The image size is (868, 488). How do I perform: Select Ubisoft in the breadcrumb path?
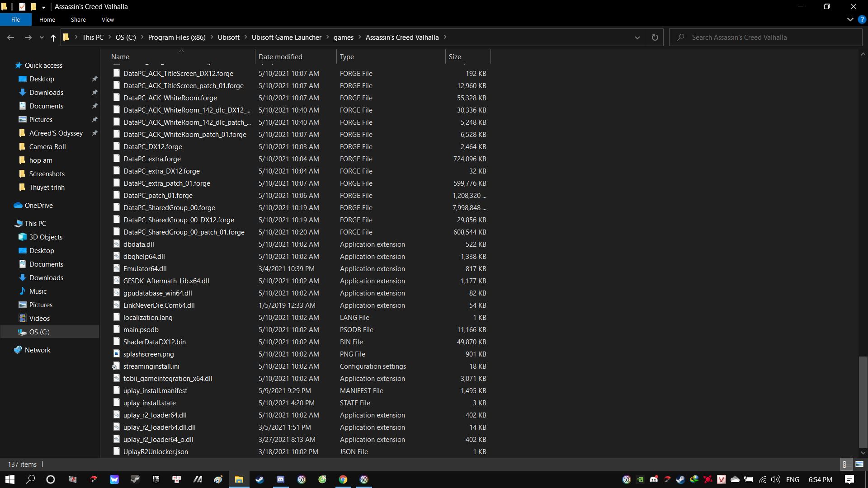coord(228,38)
